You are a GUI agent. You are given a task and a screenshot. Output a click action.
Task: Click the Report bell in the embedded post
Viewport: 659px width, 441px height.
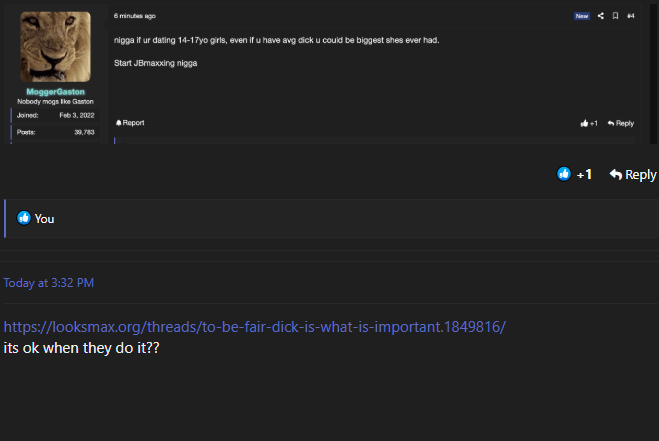point(118,123)
